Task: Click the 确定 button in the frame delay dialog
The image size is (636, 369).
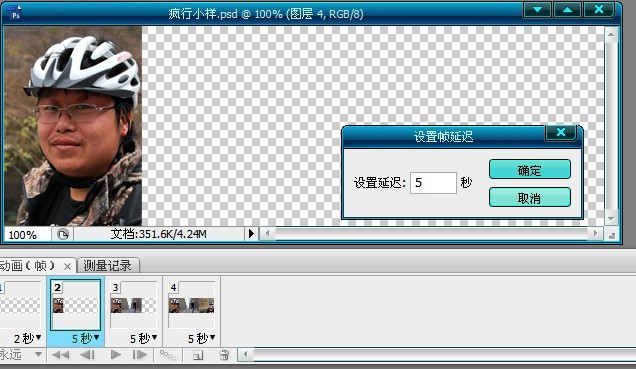Action: 530,169
